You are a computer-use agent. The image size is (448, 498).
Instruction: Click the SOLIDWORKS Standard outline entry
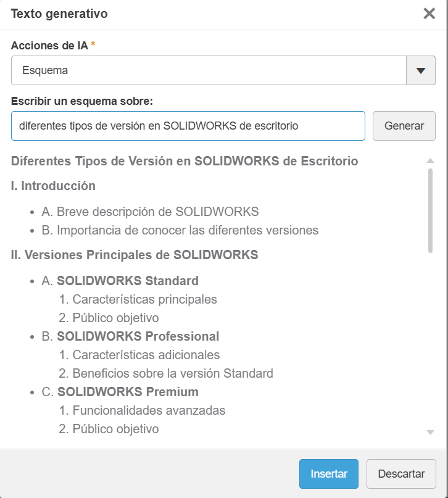click(x=122, y=280)
